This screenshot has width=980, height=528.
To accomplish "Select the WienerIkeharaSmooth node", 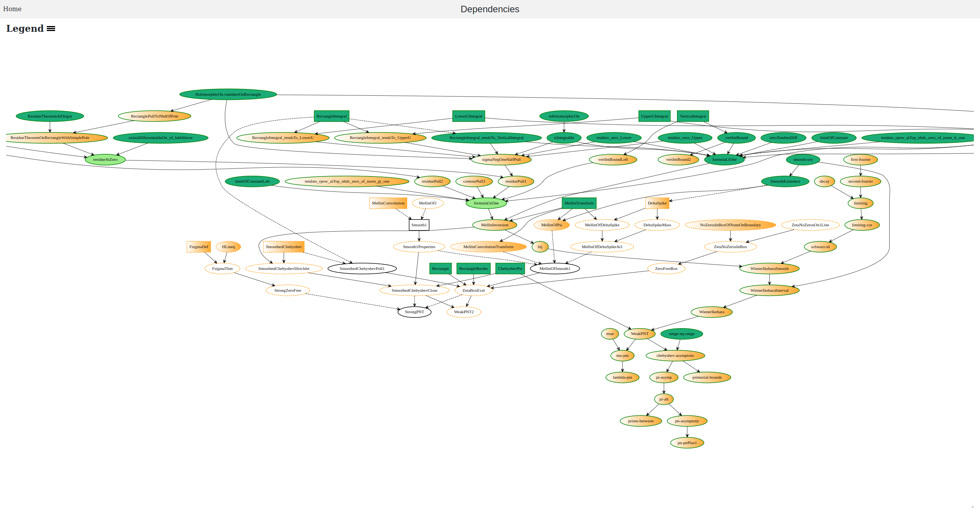I will pos(769,269).
